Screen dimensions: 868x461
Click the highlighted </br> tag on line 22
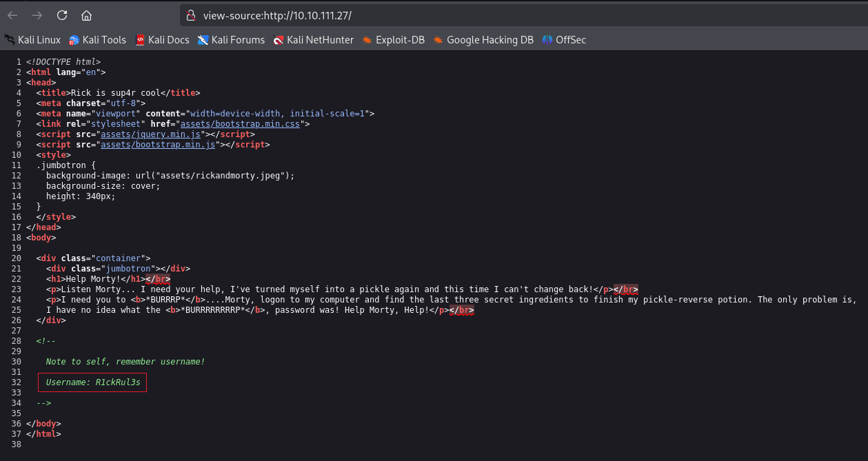click(159, 278)
